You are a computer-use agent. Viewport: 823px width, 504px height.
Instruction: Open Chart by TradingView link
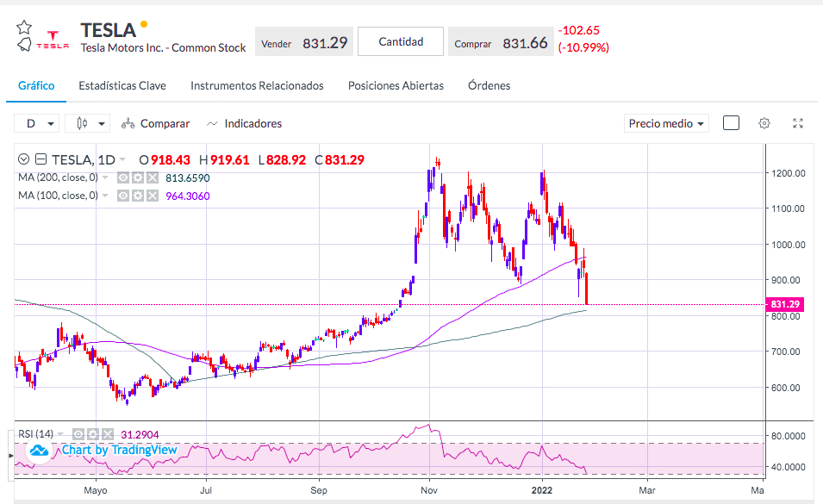pos(120,450)
